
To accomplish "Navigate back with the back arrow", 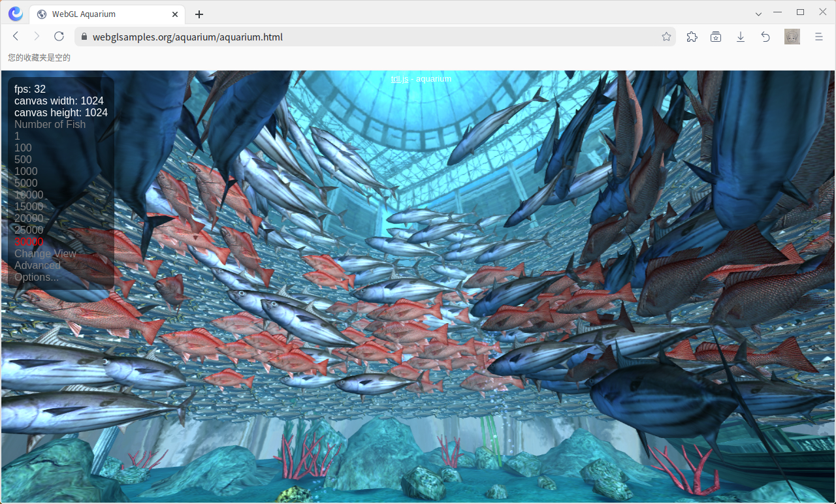I will pos(16,37).
